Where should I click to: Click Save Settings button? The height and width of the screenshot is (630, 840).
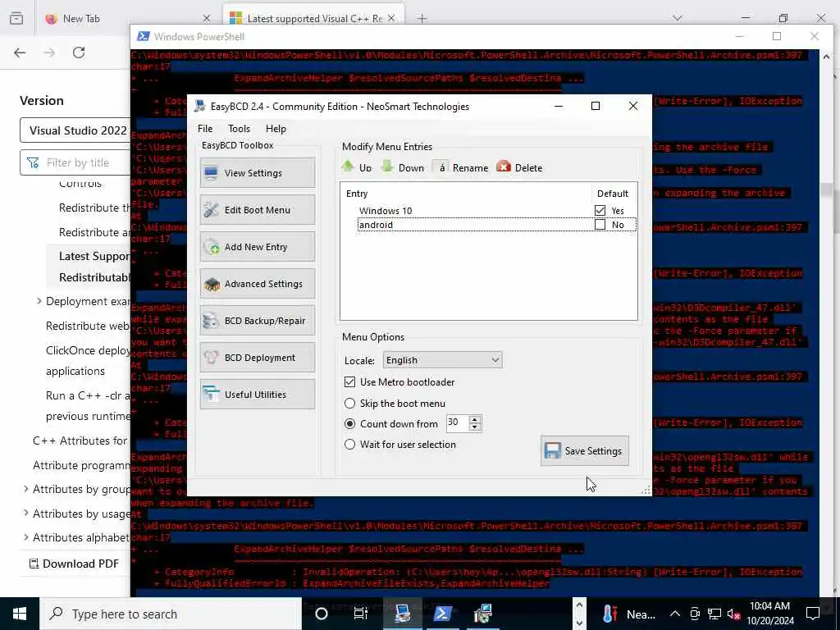pyautogui.click(x=584, y=451)
